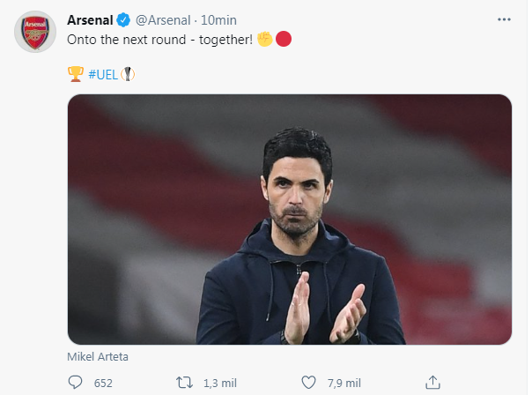
Task: Click the Europa League cup emoji
Action: [x=128, y=74]
